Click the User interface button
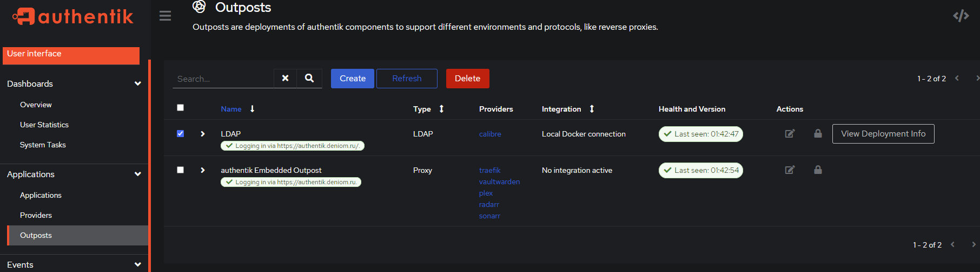 coord(71,55)
